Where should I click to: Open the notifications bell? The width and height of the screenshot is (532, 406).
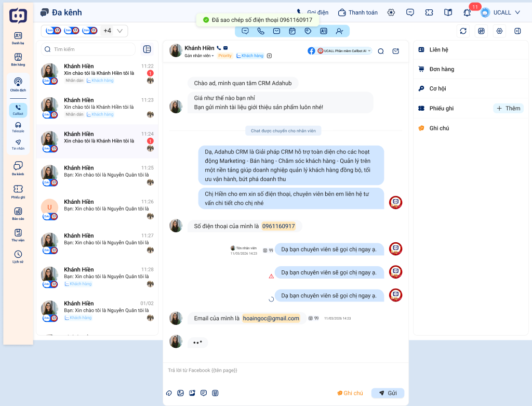[x=467, y=13]
